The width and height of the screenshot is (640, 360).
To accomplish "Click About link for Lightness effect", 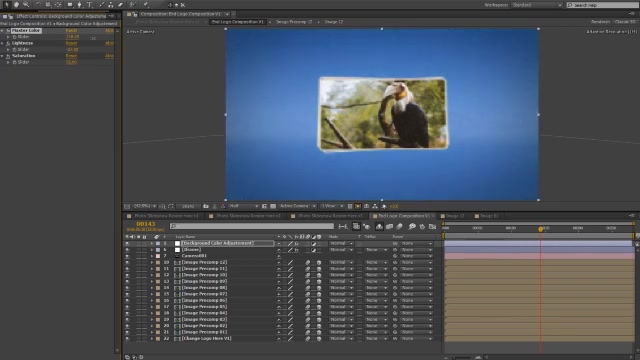I will (109, 43).
